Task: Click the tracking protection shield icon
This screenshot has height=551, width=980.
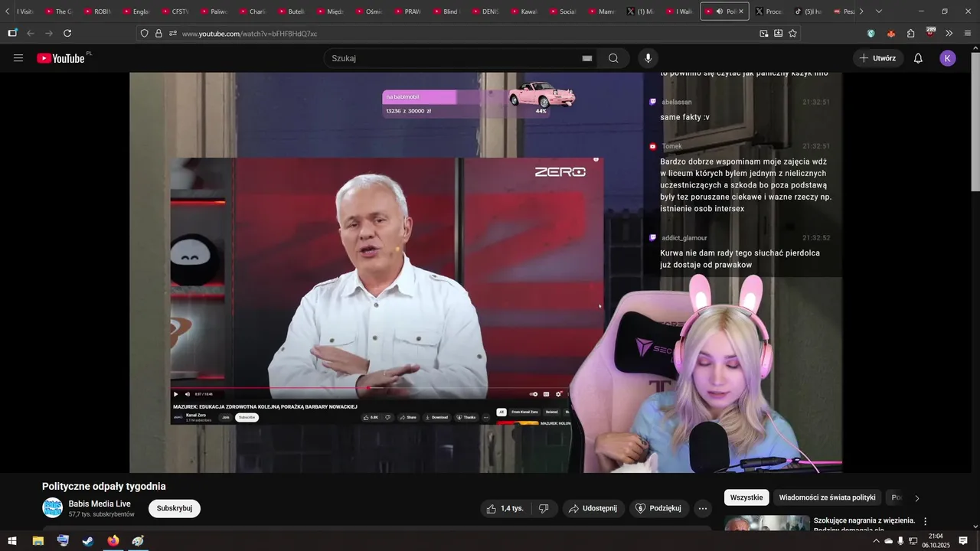Action: (x=144, y=33)
